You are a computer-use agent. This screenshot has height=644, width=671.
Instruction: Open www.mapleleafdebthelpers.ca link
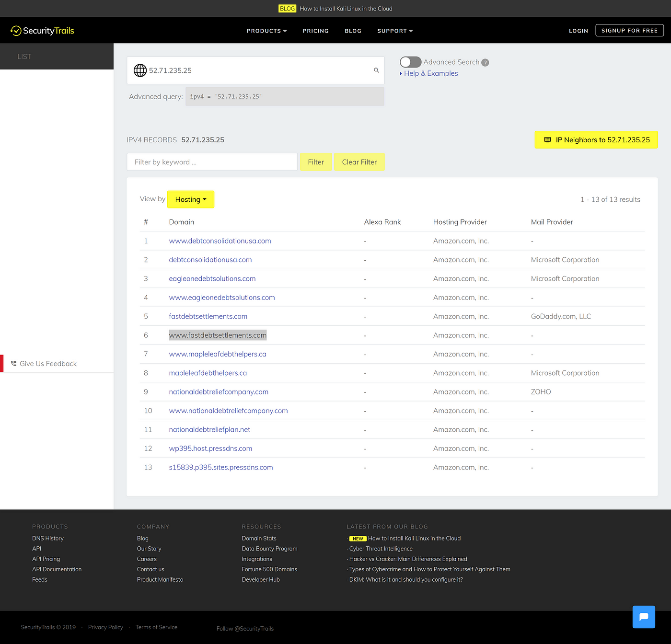click(x=218, y=354)
